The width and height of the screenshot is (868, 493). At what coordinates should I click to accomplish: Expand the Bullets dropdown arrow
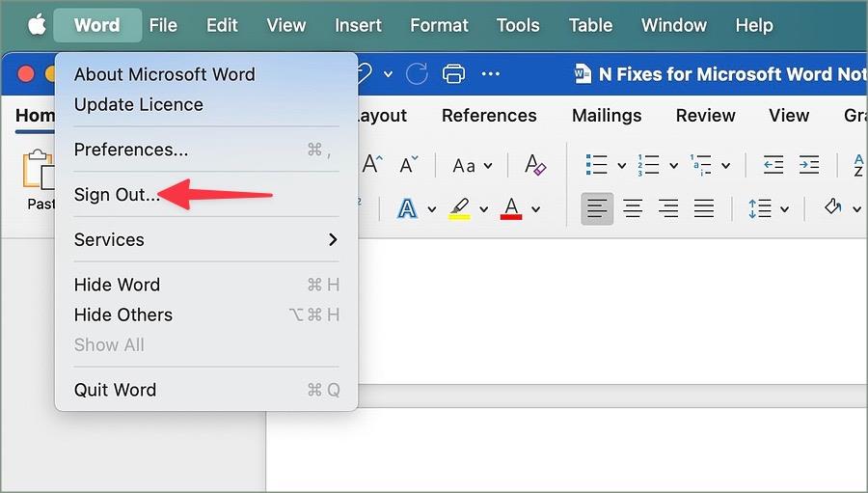622,166
